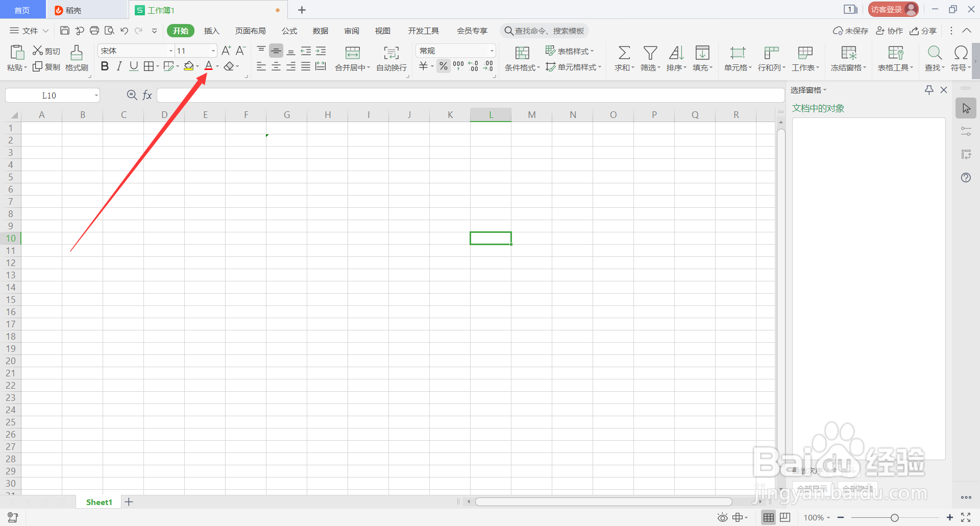The image size is (980, 526).
Task: Switch to the 视图 tab
Action: point(383,31)
